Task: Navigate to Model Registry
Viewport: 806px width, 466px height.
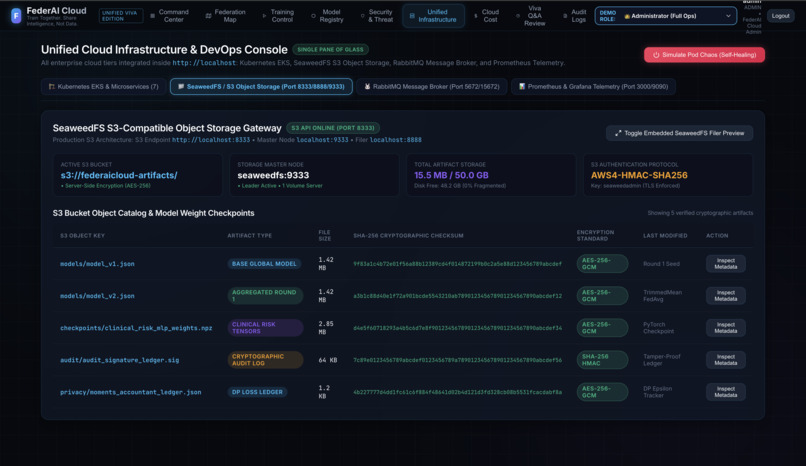Action: pyautogui.click(x=327, y=16)
